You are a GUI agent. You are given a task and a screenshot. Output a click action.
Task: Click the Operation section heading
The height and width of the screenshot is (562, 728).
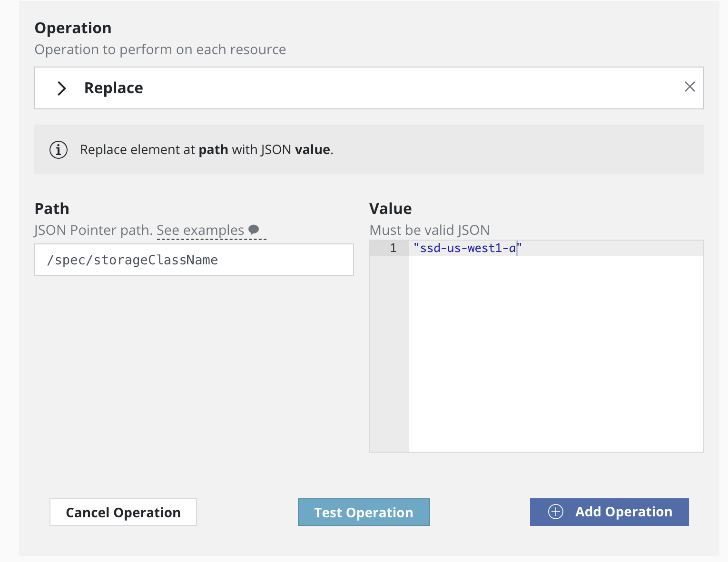pos(73,28)
